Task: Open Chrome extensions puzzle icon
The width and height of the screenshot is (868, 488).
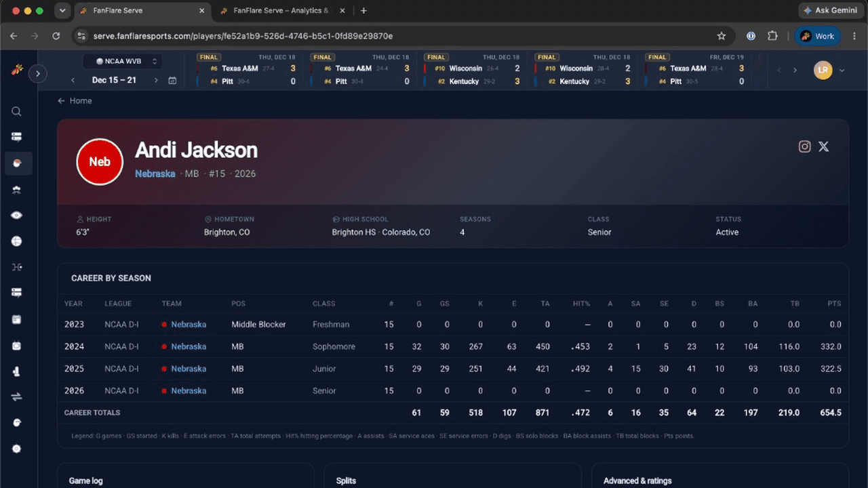Action: coord(772,36)
